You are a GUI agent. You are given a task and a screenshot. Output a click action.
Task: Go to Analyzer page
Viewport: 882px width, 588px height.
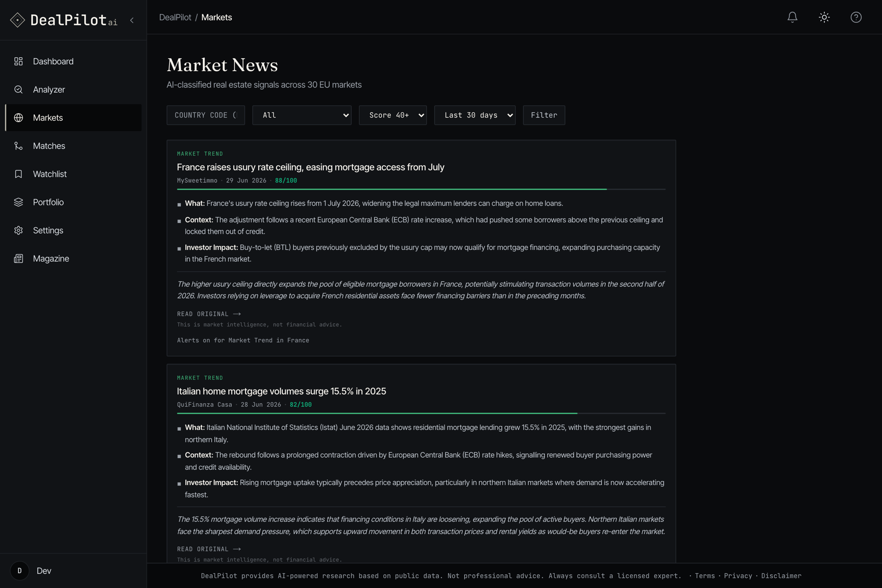pos(73,90)
